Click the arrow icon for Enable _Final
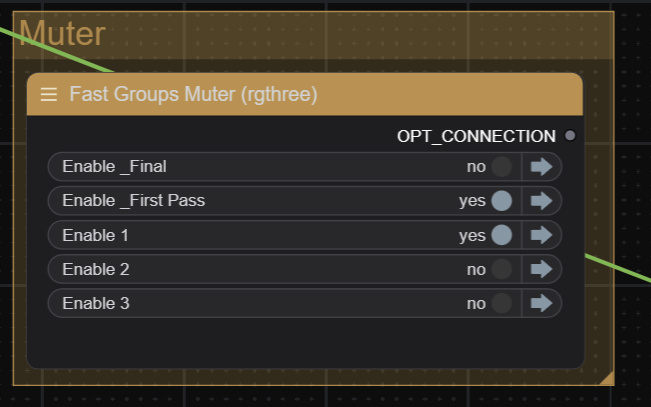Screen dimensions: 651x407 pyautogui.click(x=541, y=167)
